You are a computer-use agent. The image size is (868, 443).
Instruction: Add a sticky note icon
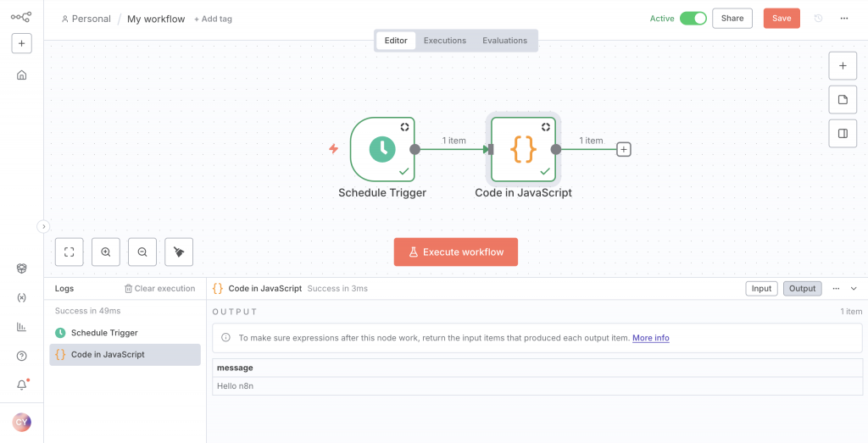(x=843, y=100)
